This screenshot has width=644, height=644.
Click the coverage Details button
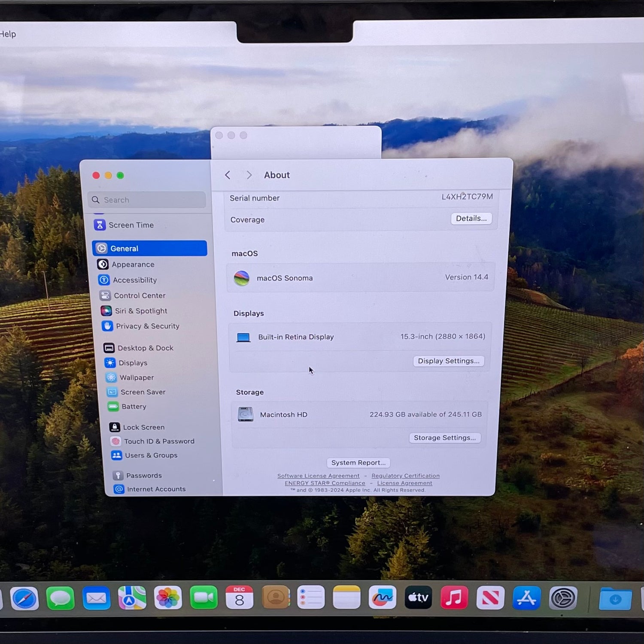(471, 219)
